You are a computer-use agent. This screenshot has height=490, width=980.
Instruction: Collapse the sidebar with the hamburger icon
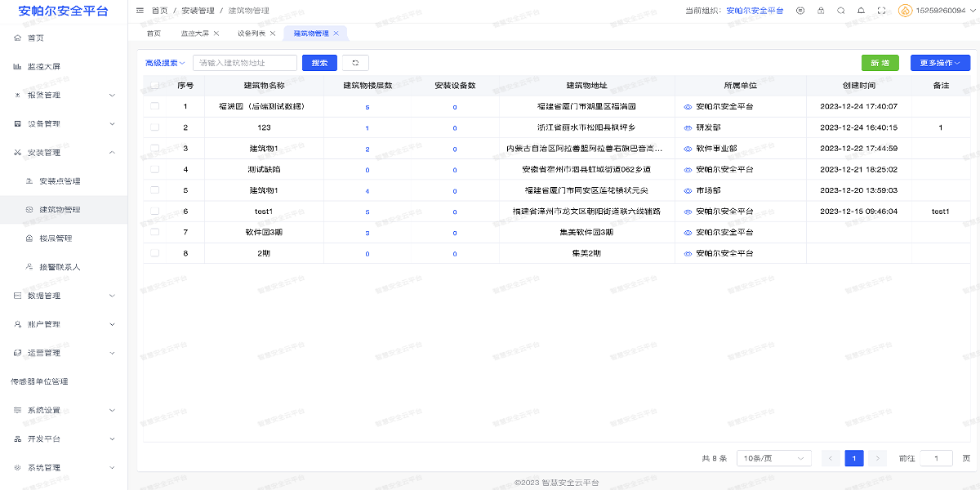(x=140, y=11)
